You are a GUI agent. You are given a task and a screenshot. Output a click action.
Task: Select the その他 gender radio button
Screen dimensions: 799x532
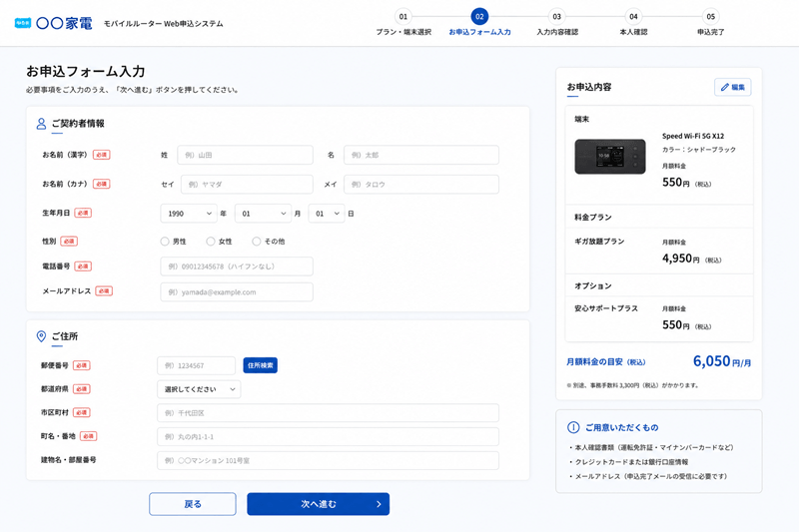click(257, 242)
